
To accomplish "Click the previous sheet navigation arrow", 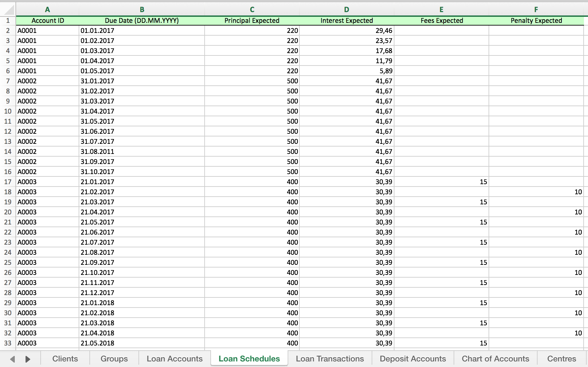I will tap(12, 359).
